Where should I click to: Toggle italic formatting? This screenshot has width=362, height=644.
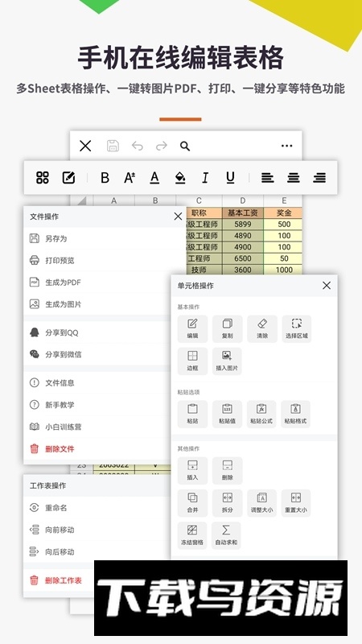pos(205,177)
